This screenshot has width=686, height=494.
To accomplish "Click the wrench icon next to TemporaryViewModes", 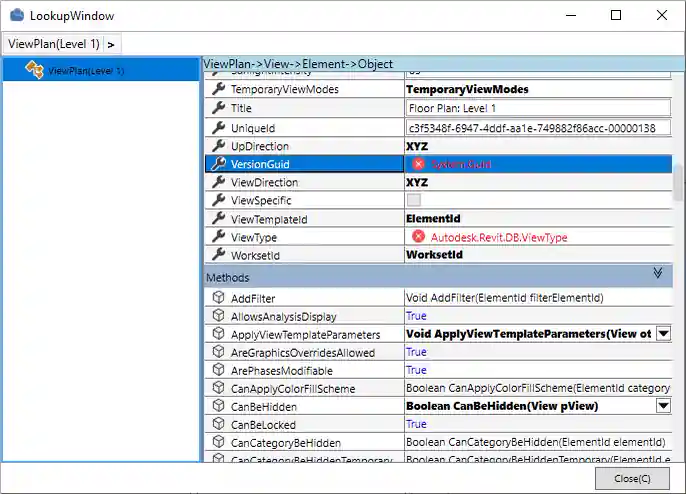I will click(x=219, y=90).
